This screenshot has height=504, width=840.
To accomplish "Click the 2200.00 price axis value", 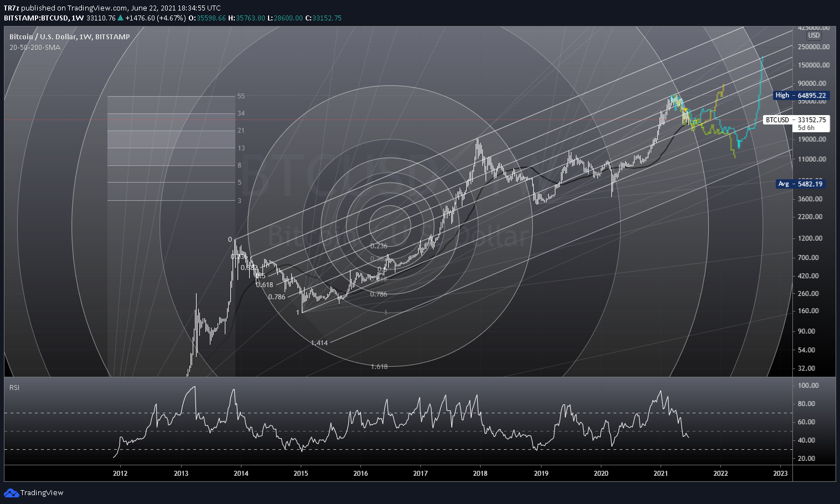I will tap(810, 217).
